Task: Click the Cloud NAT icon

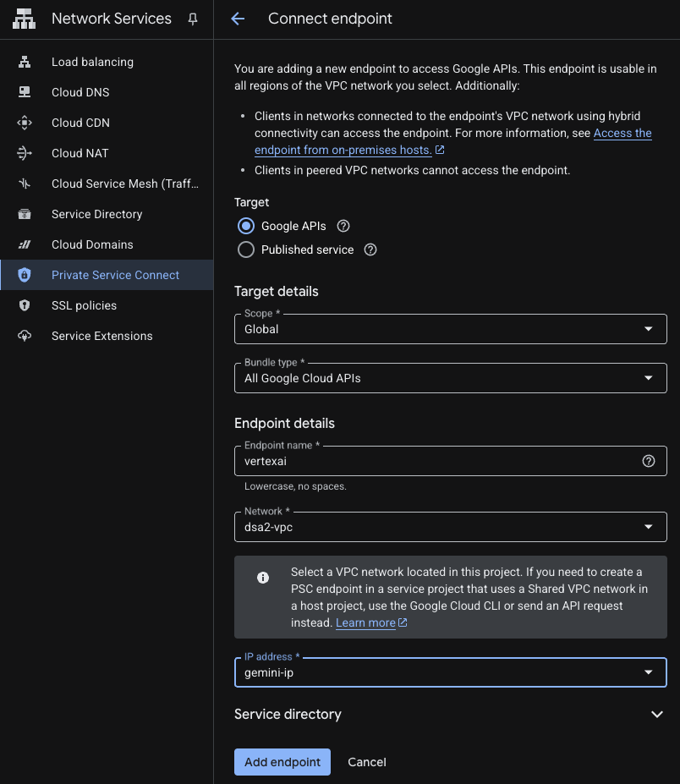Action: (x=25, y=153)
